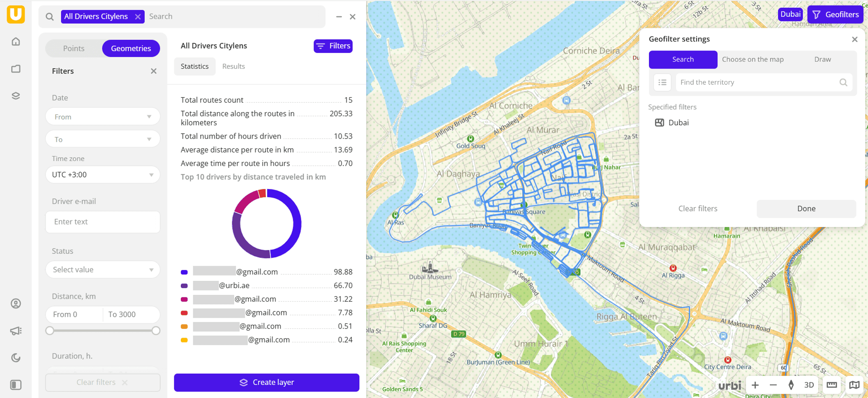Image resolution: width=868 pixels, height=398 pixels.
Task: Select the Choose on the map tab
Action: click(x=753, y=59)
